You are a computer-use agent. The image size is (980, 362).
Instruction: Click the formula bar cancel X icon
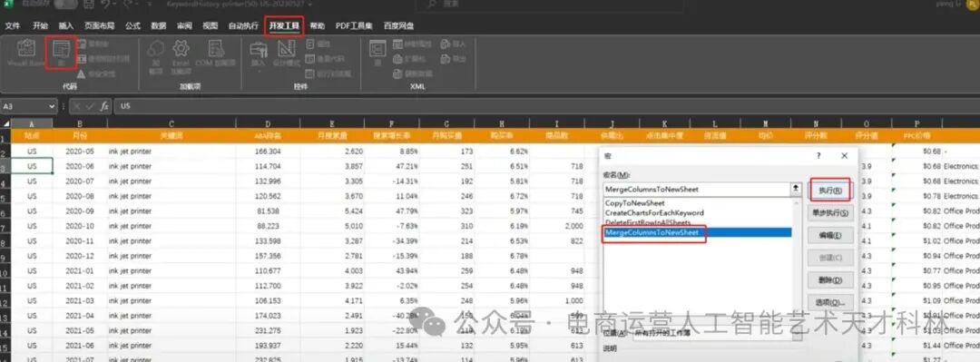[x=77, y=106]
